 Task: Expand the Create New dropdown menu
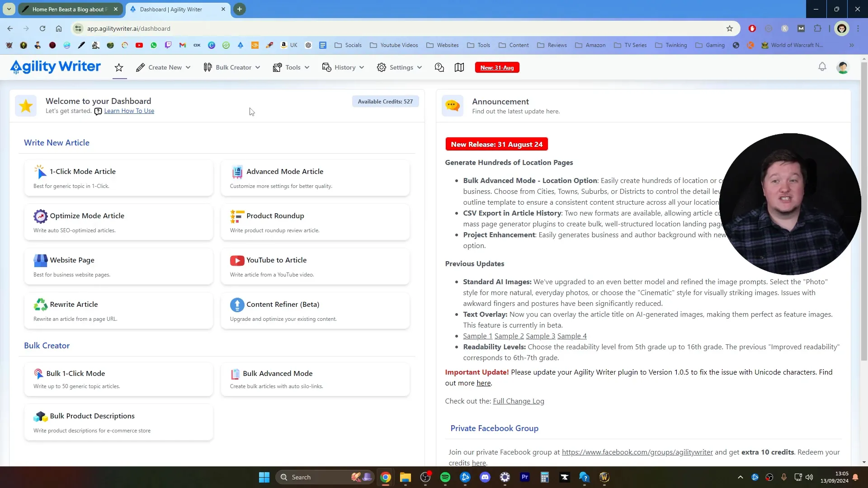coord(163,67)
